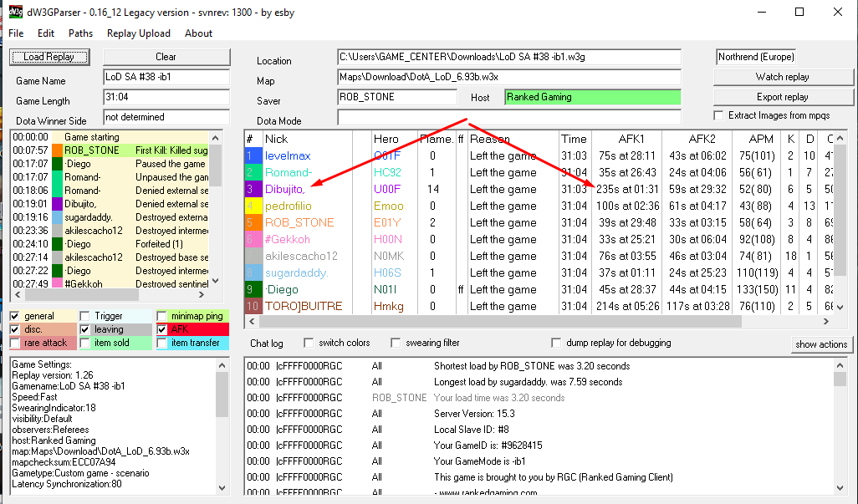Uncheck the leaving checkbox
This screenshot has height=504, width=858.
pos(84,329)
